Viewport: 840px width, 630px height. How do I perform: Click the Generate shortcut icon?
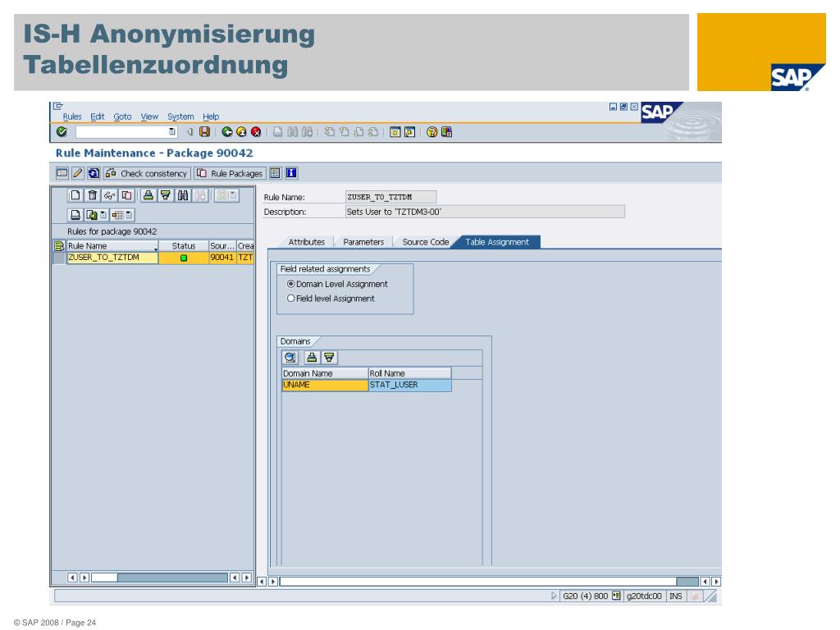(x=410, y=132)
